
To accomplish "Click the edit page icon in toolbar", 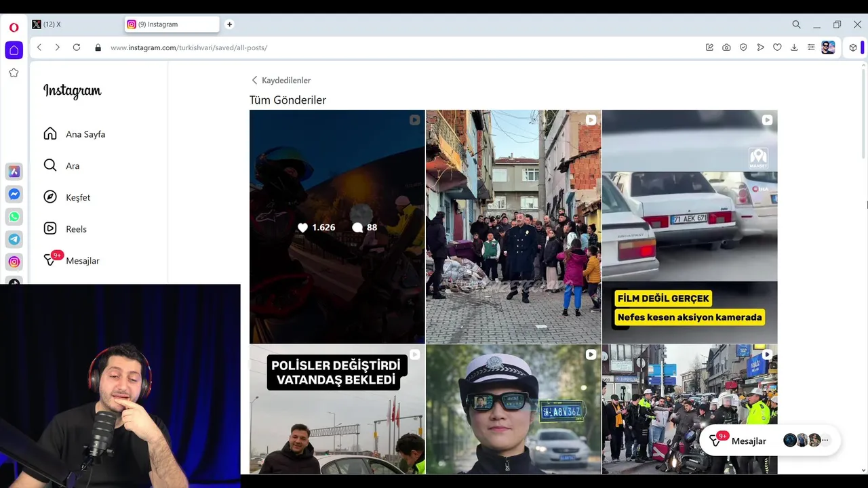I will pyautogui.click(x=709, y=47).
